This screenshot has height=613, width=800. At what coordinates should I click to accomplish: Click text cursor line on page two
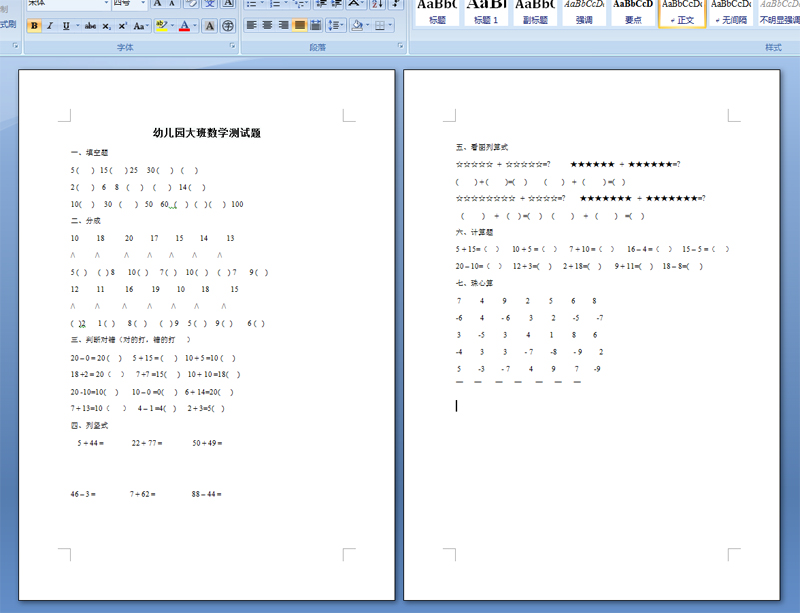pos(457,406)
